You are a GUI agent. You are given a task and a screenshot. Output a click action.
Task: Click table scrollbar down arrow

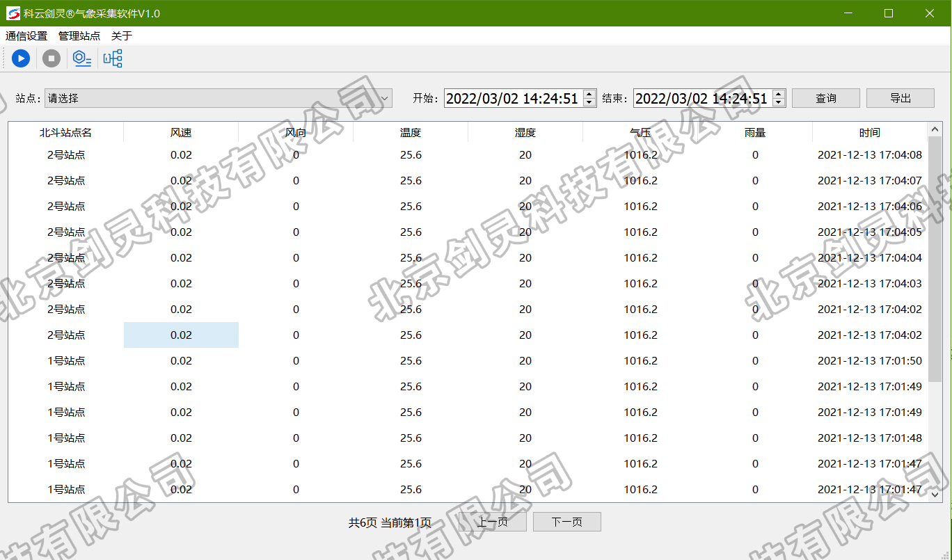click(x=935, y=494)
